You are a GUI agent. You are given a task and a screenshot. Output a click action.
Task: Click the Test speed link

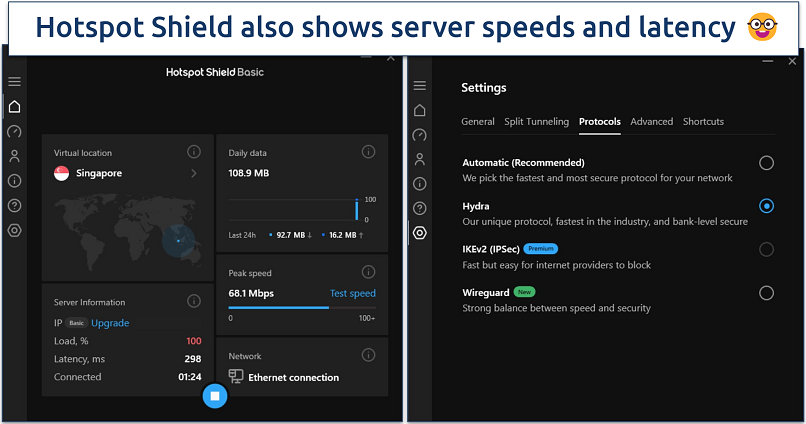pyautogui.click(x=352, y=294)
